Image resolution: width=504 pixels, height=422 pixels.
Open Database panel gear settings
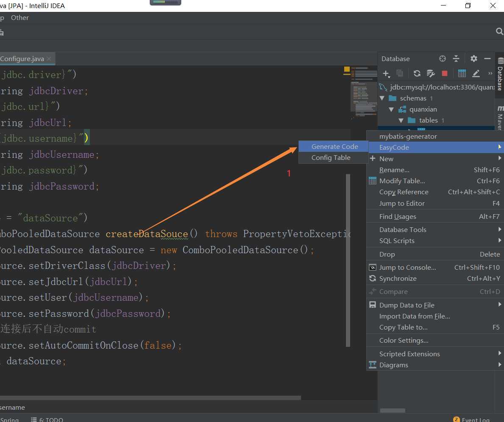click(474, 59)
